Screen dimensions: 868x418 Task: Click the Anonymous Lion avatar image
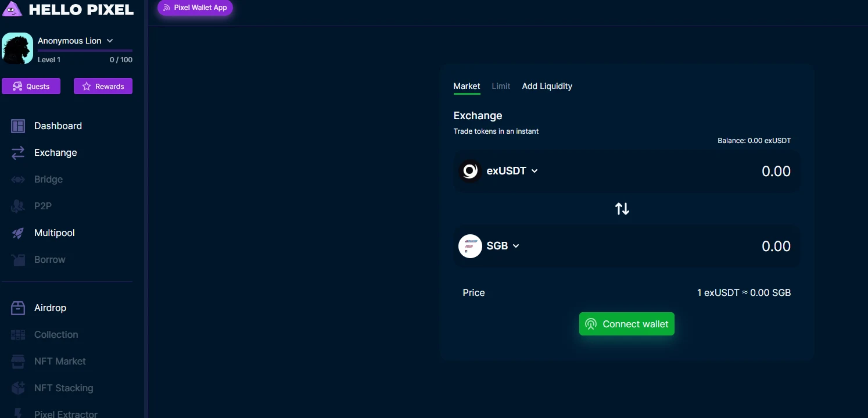click(17, 48)
